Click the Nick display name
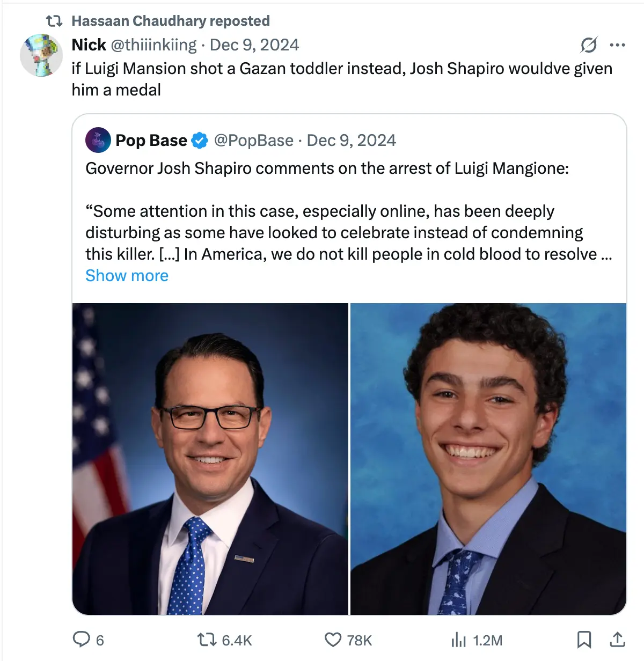The height and width of the screenshot is (661, 644). point(89,45)
